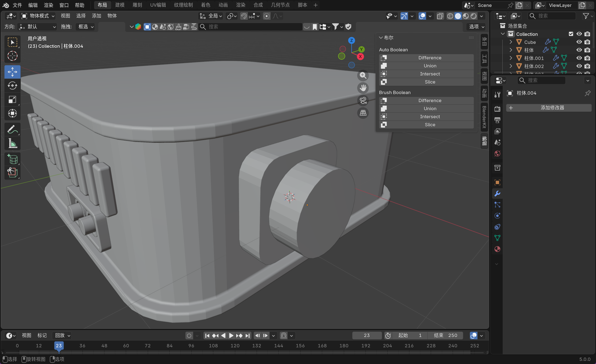The image size is (596, 364).
Task: Select the Measure tool
Action: tap(12, 144)
